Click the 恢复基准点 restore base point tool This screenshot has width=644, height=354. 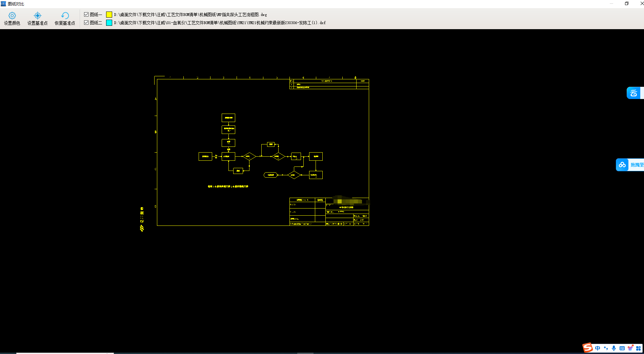[x=65, y=19]
